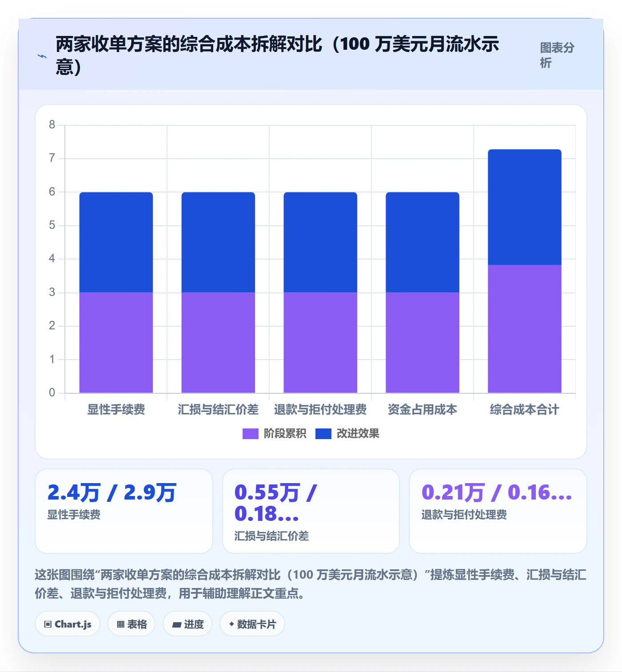
Task: Select the 进度 tag
Action: pos(187,624)
